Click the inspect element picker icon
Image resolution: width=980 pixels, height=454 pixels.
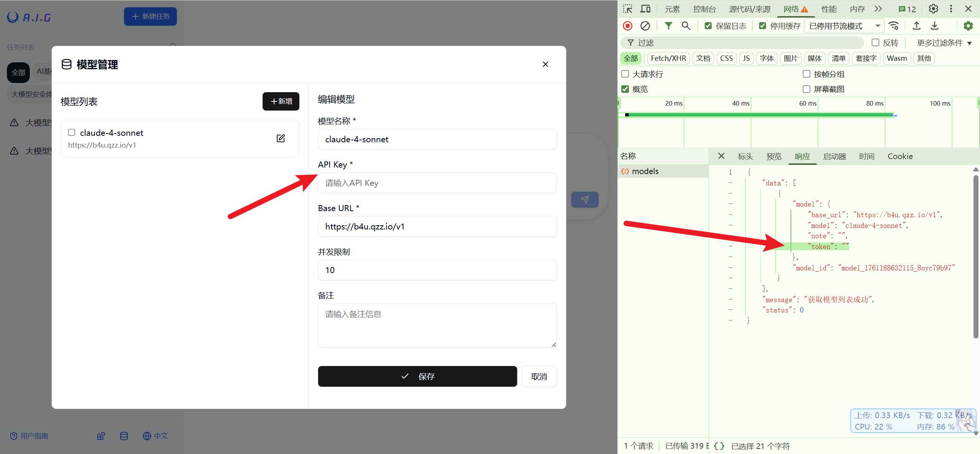coord(627,9)
